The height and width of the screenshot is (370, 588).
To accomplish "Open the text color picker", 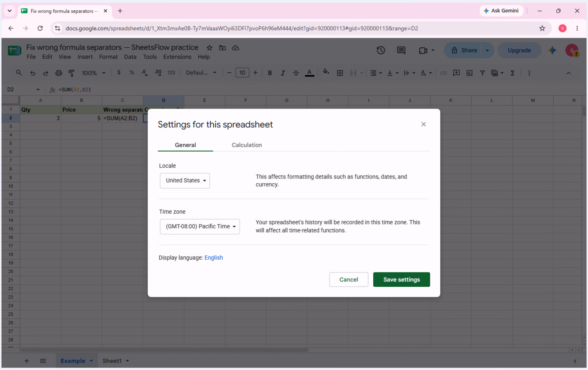I will coord(309,73).
